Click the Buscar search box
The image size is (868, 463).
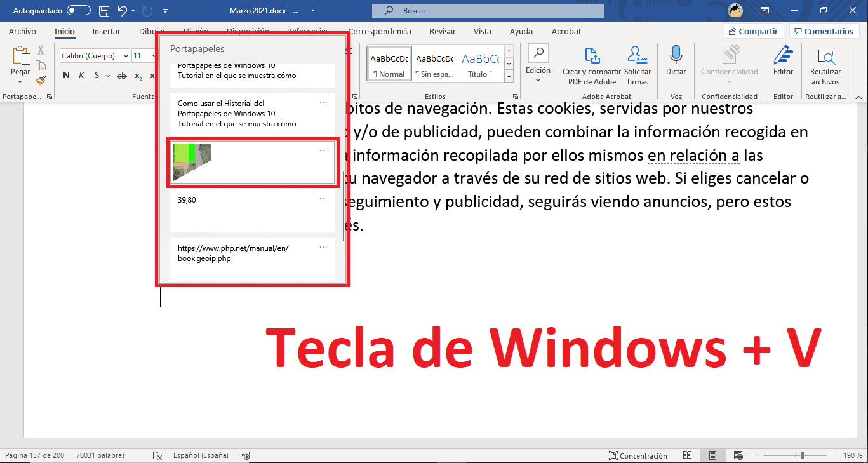[x=488, y=10]
